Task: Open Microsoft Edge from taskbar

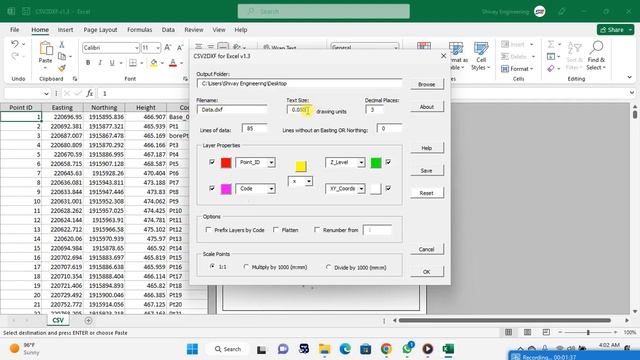Action: pyautogui.click(x=345, y=349)
